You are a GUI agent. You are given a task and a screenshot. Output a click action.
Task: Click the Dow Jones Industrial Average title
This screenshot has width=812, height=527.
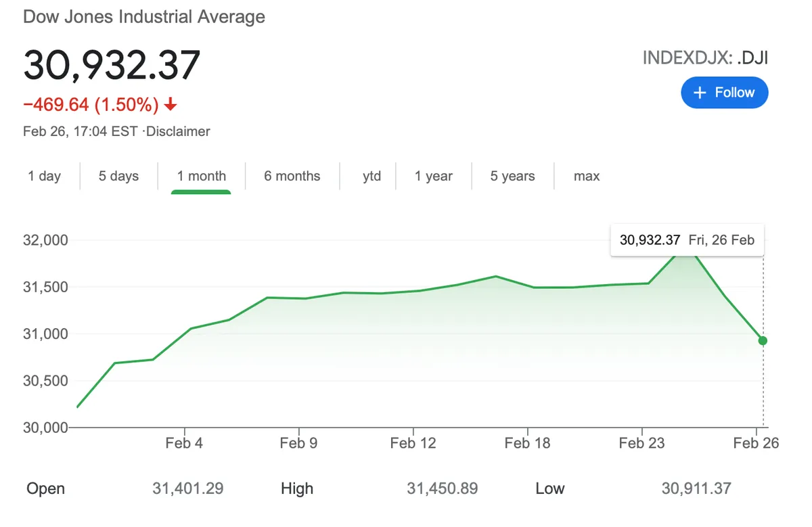[x=144, y=17]
